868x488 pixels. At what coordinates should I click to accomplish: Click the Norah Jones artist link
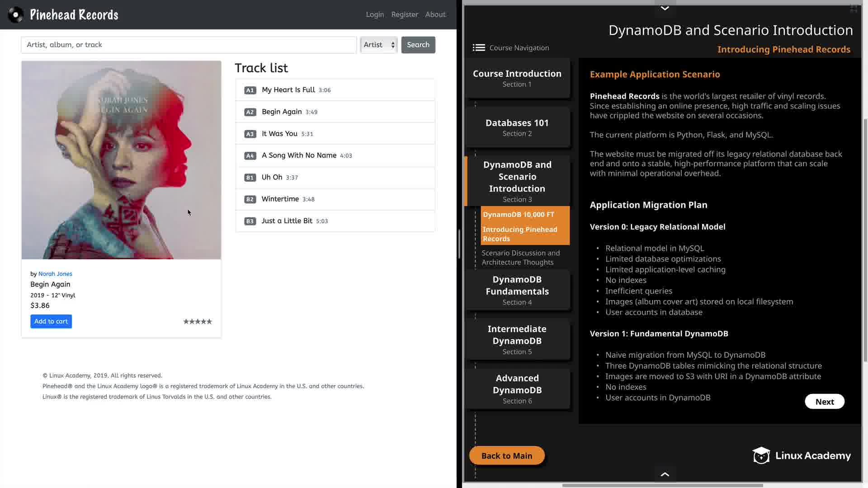55,274
